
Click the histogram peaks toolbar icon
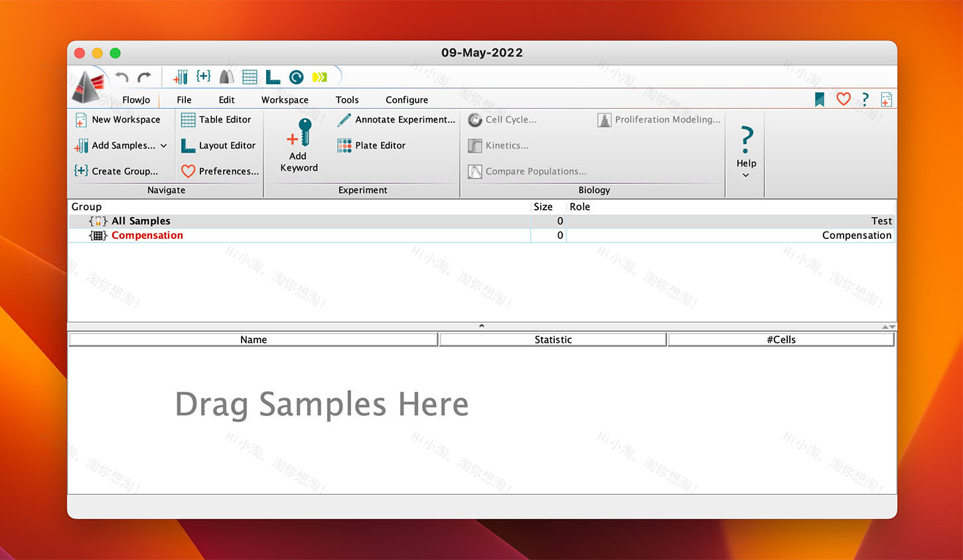(226, 76)
